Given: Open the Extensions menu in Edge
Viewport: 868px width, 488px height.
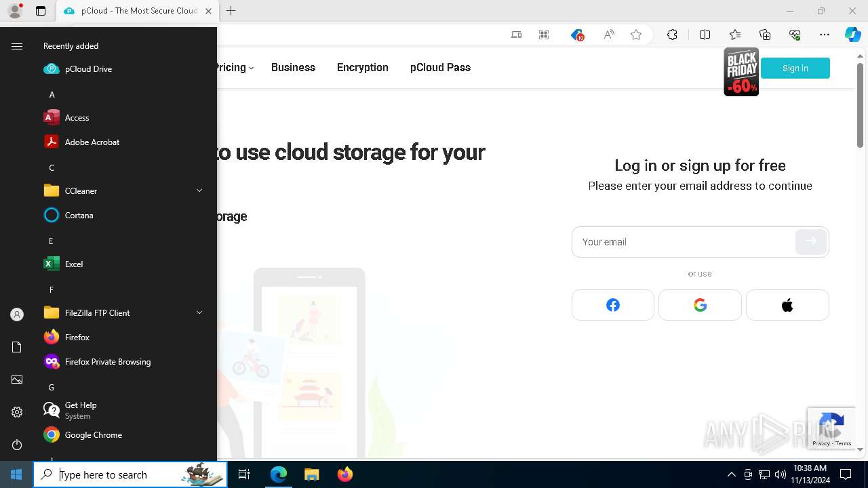Looking at the screenshot, I should (672, 35).
